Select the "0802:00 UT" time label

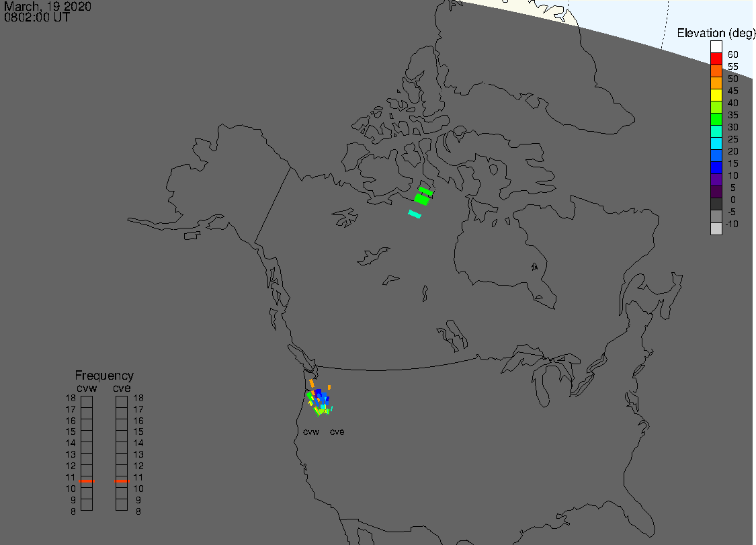click(37, 17)
